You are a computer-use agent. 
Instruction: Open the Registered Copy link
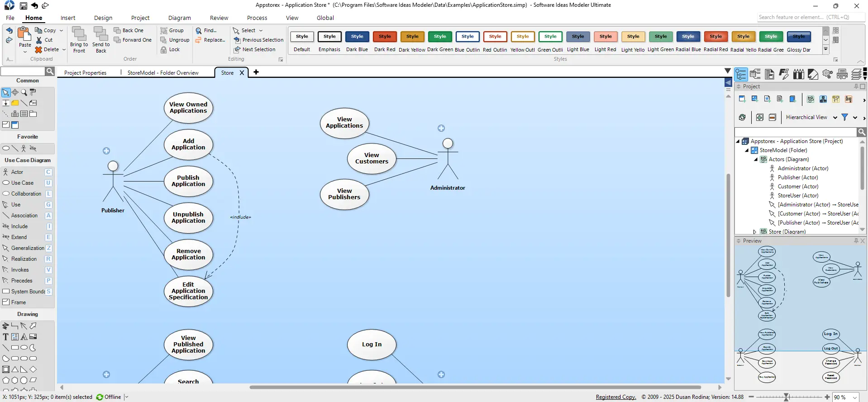click(616, 397)
